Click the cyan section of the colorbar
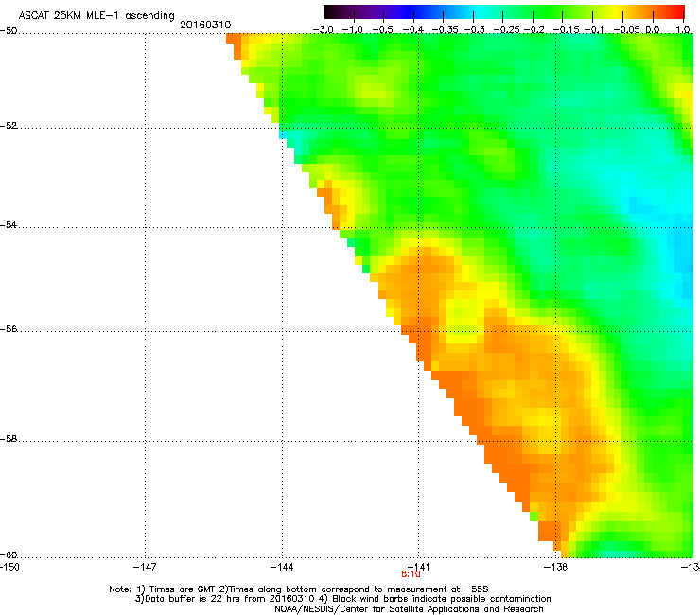Screen dimensions: 700x615 [478, 12]
